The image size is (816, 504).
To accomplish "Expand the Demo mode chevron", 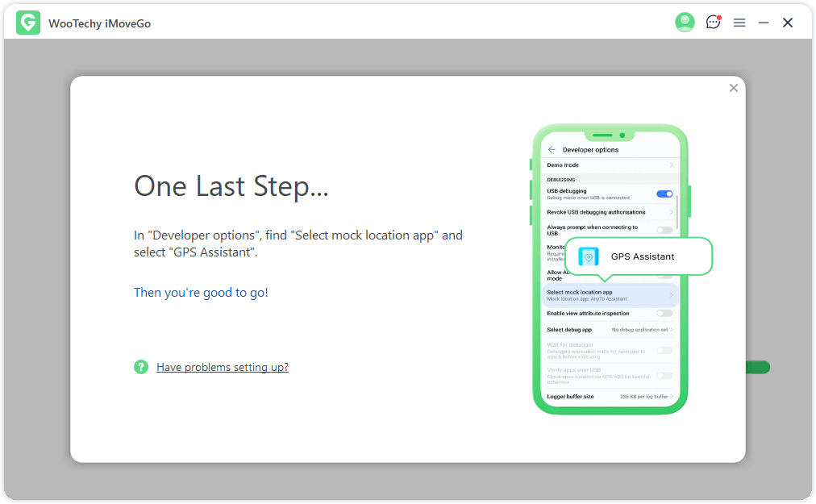I will (x=671, y=165).
